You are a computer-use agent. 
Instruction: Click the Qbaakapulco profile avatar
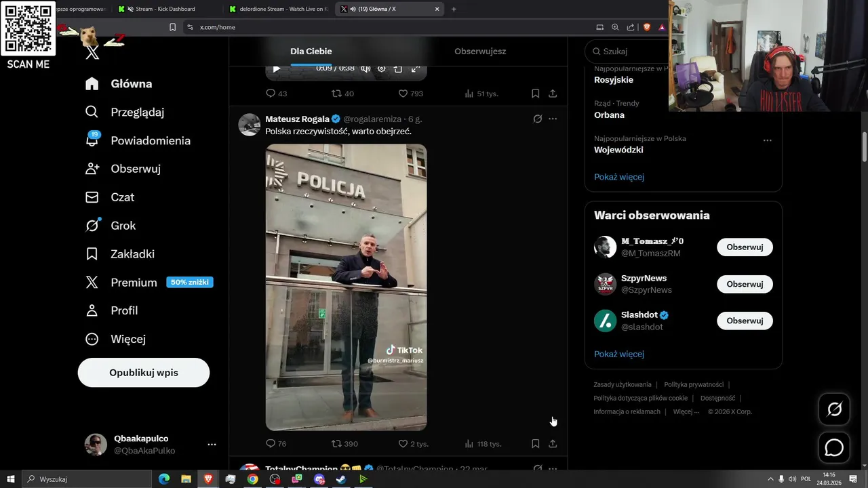[x=96, y=445]
